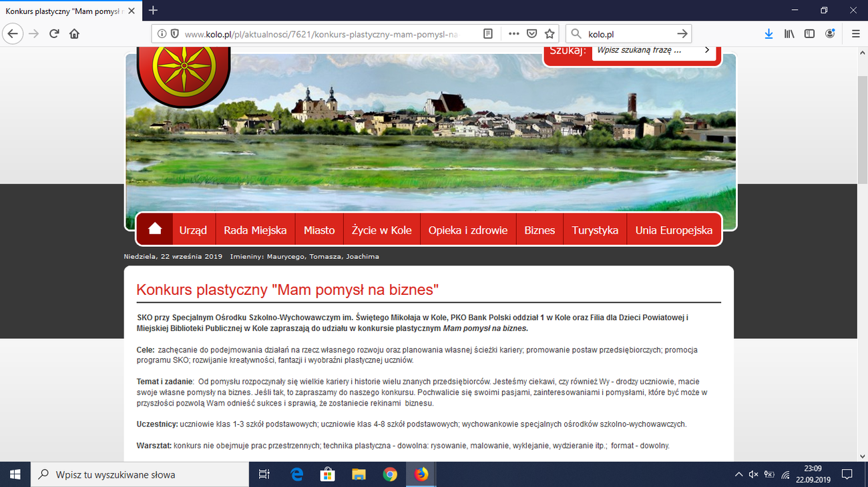This screenshot has height=487, width=868.
Task: Launch Google Chrome from the taskbar
Action: pyautogui.click(x=390, y=474)
